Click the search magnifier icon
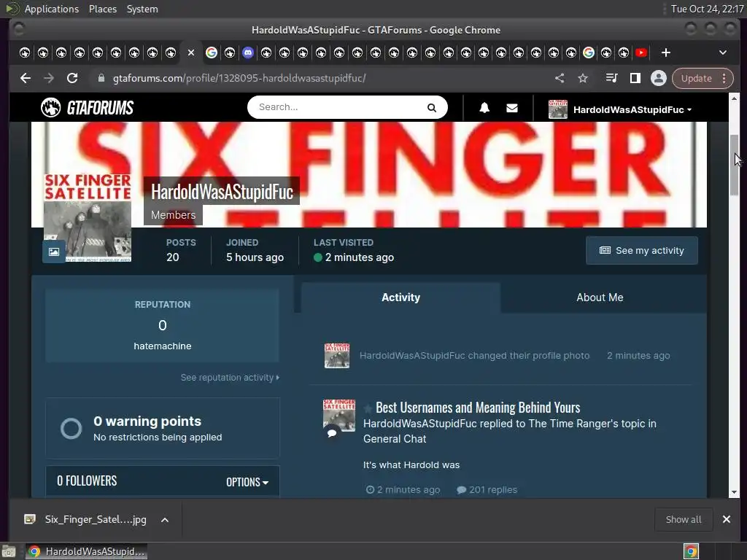 (432, 108)
